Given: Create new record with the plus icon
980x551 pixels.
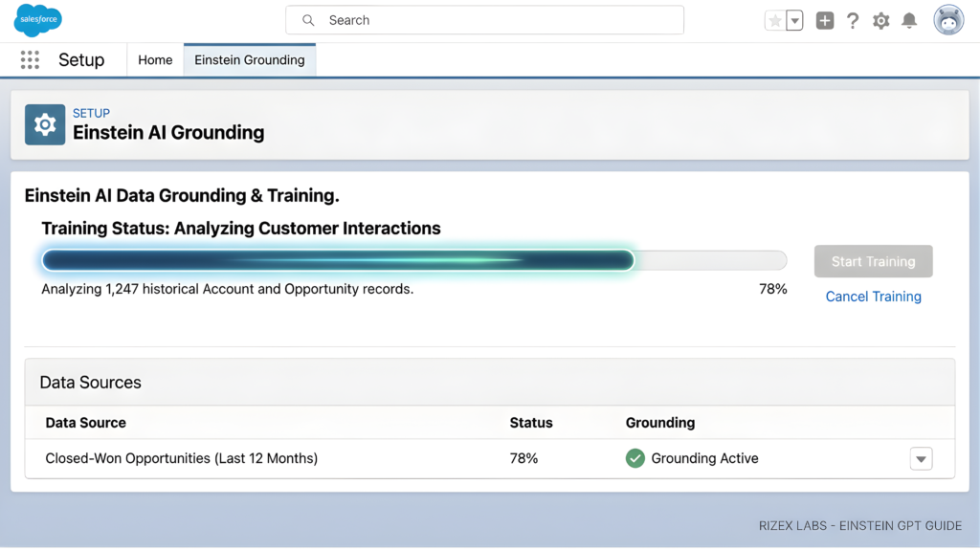Looking at the screenshot, I should (824, 20).
